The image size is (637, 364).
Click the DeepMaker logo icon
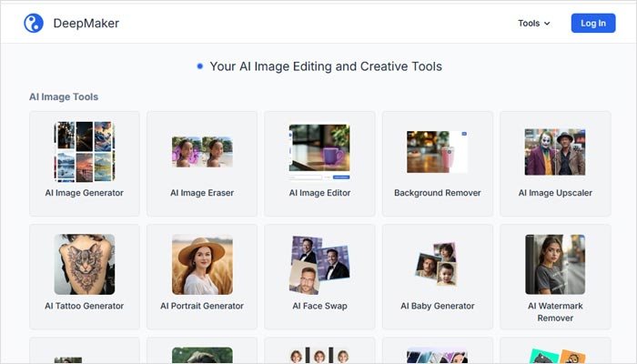point(34,23)
